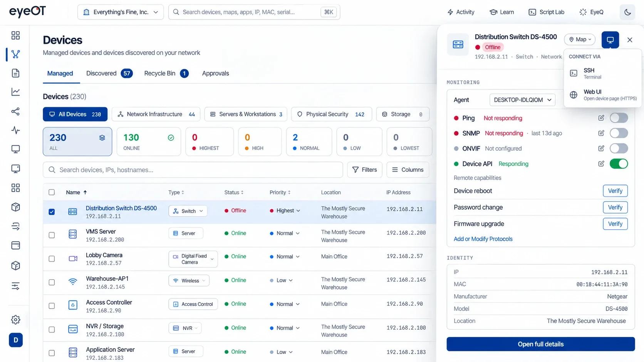Open the Everything's Fine, Inc. organization dropdown
Viewport: 644px width, 362px height.
tap(121, 12)
